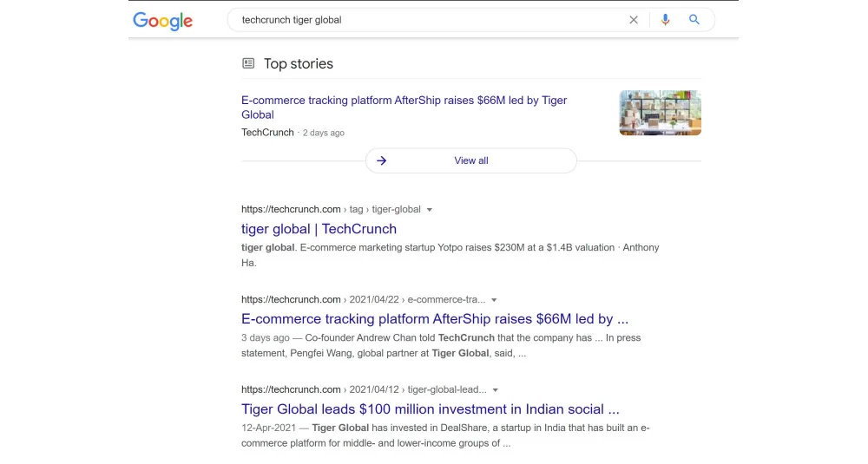Open E-commerce tracking platform AfterShip search result
The width and height of the screenshot is (868, 464).
pyautogui.click(x=435, y=319)
